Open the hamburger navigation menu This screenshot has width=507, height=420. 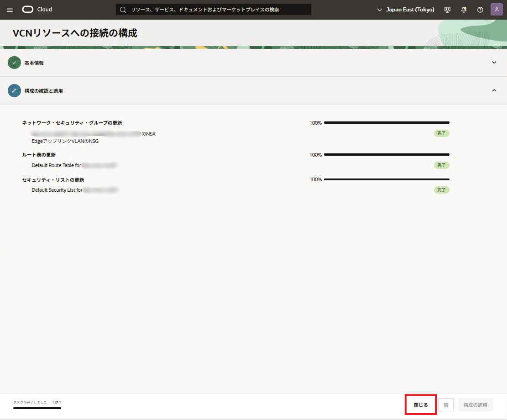[x=10, y=10]
